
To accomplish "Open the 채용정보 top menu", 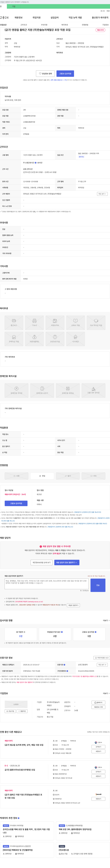I will pyautogui.click(x=18, y=18).
